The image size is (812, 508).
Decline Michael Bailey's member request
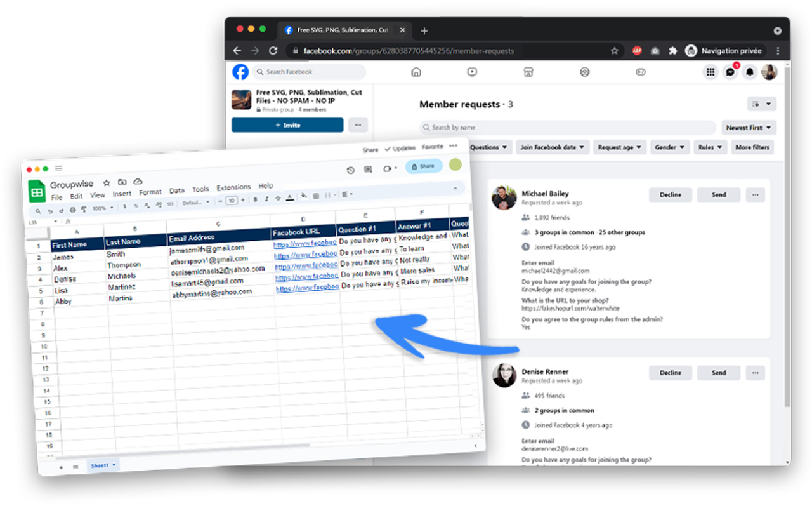[671, 195]
